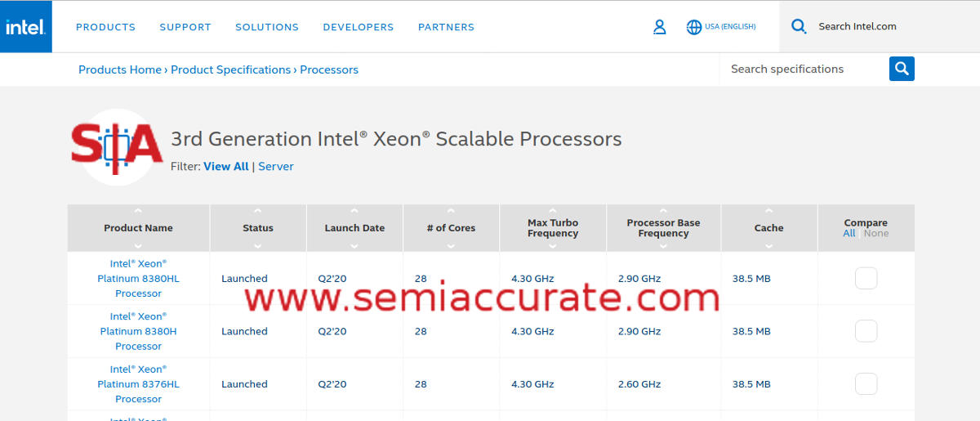Sort Cache column ascending arrow
Screen dimensions: 980x421
click(768, 211)
